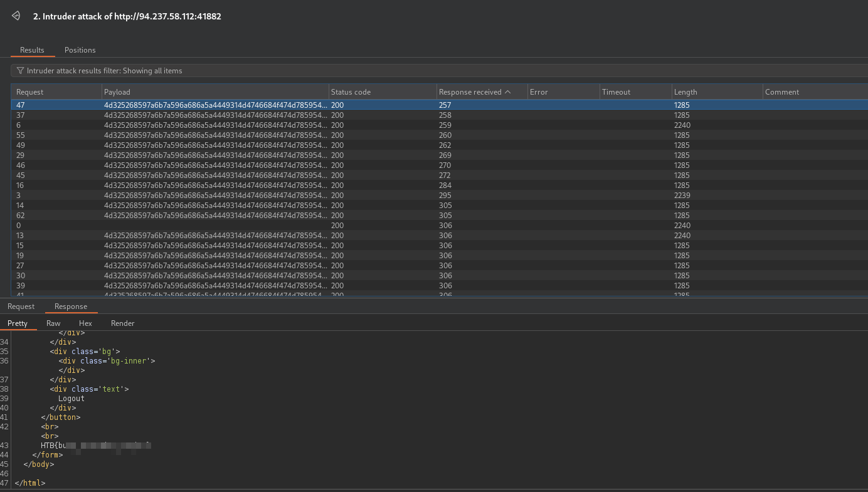Click the sort arrow on Response received
The image size is (868, 492).
point(507,92)
